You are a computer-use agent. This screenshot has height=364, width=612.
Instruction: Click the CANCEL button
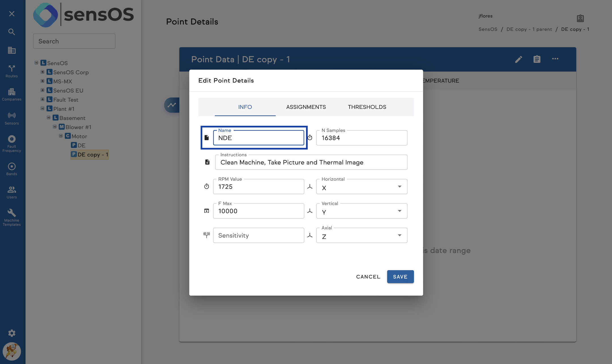click(x=368, y=277)
